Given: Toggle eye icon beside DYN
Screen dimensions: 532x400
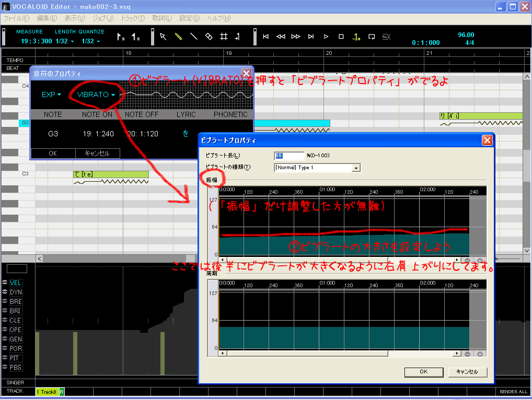Looking at the screenshot, I should 5,291.
